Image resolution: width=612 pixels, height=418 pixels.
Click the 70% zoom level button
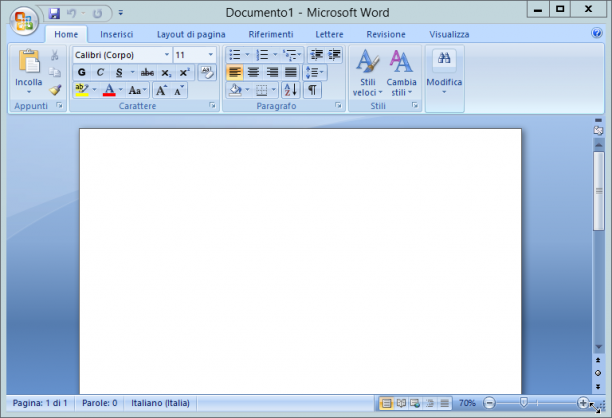pyautogui.click(x=467, y=403)
